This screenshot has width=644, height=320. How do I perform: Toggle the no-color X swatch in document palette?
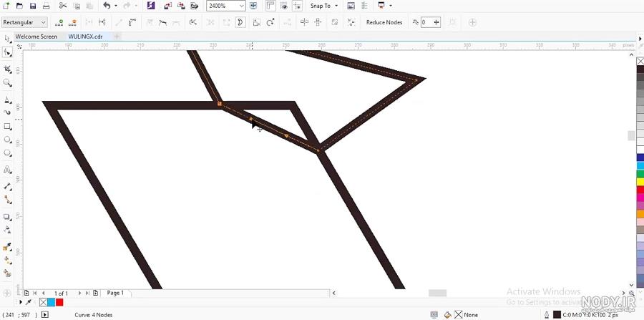click(43, 302)
